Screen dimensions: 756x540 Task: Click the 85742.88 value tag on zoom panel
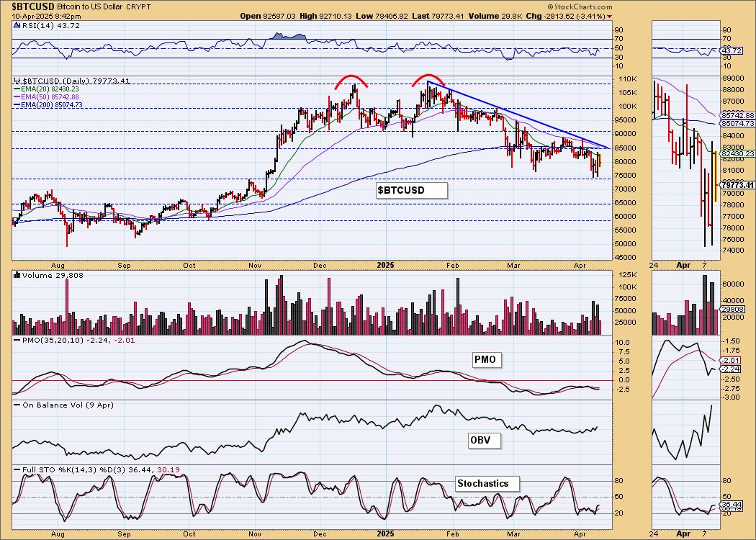pyautogui.click(x=738, y=116)
